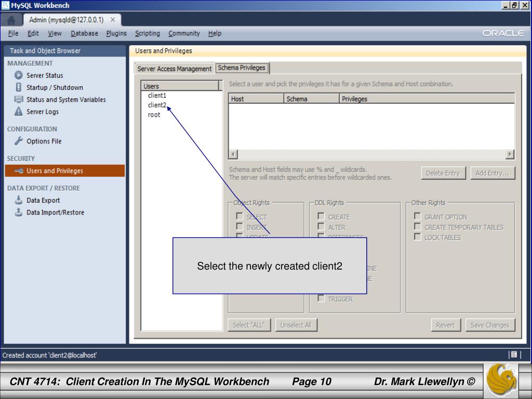532x399 pixels.
Task: Select client2 in the Users list
Action: click(157, 105)
